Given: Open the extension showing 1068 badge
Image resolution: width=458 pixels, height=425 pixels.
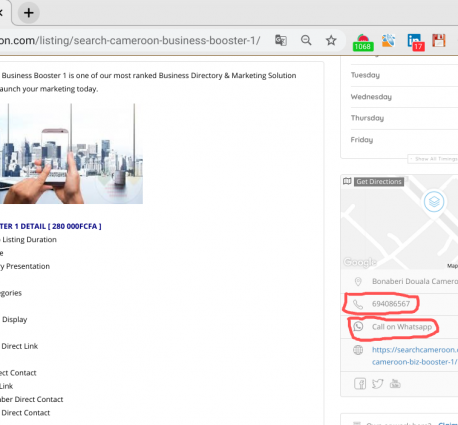Looking at the screenshot, I should click(363, 42).
